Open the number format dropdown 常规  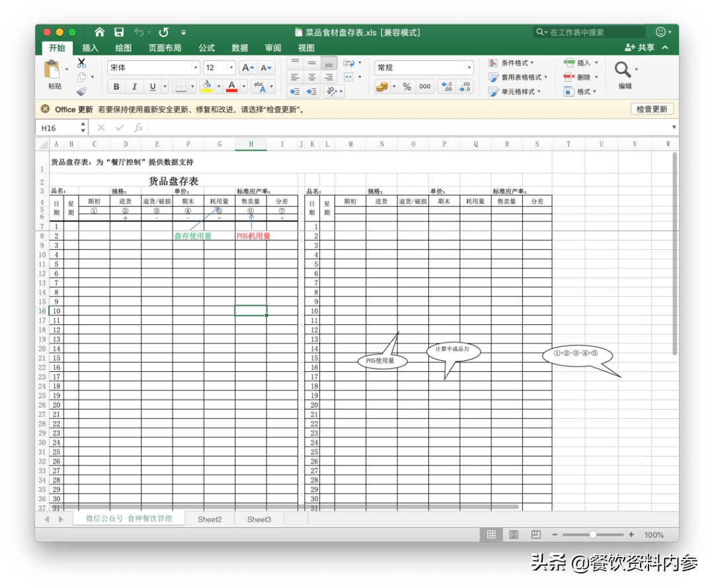pos(469,67)
